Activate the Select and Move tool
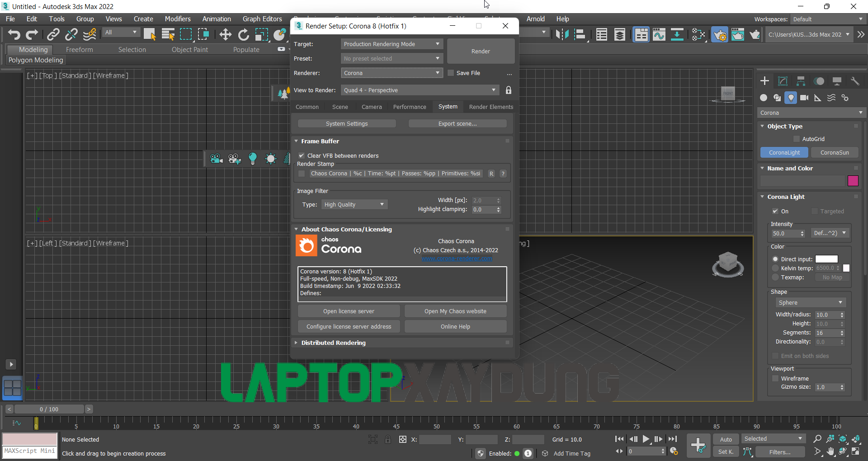 pos(225,34)
